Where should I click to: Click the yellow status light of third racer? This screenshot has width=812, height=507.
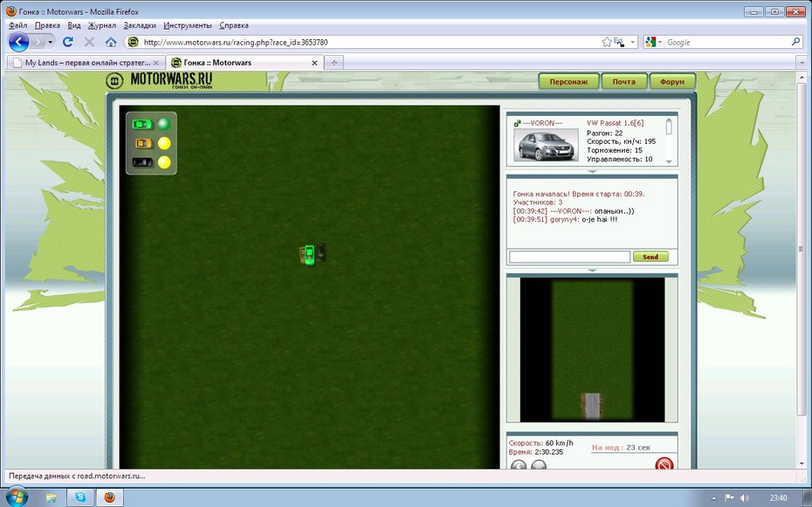click(163, 162)
